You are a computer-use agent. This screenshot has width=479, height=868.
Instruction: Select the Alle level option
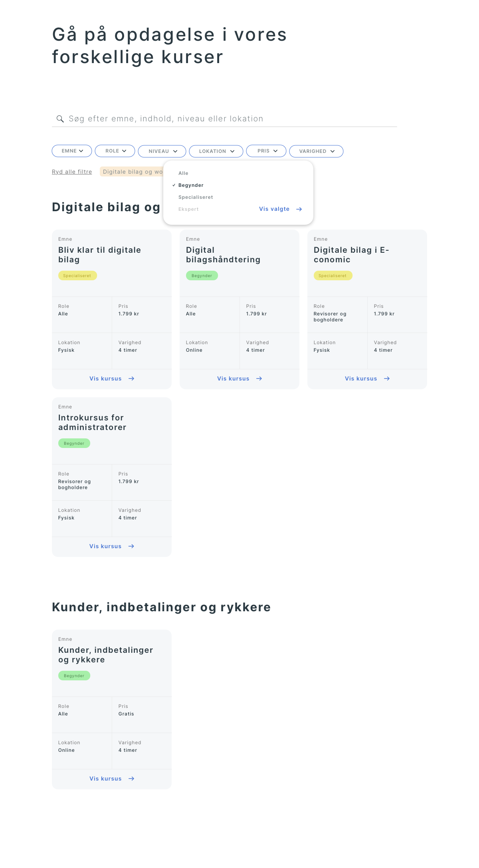tap(183, 173)
